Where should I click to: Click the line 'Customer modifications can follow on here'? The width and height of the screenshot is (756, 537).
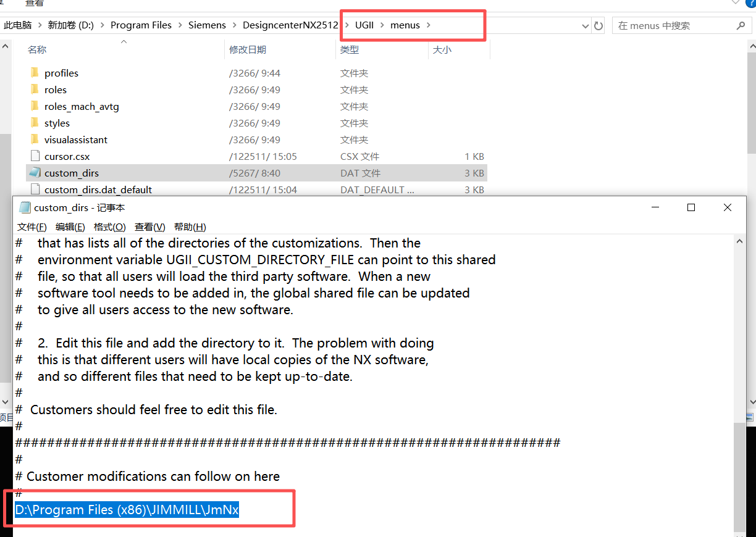[153, 476]
